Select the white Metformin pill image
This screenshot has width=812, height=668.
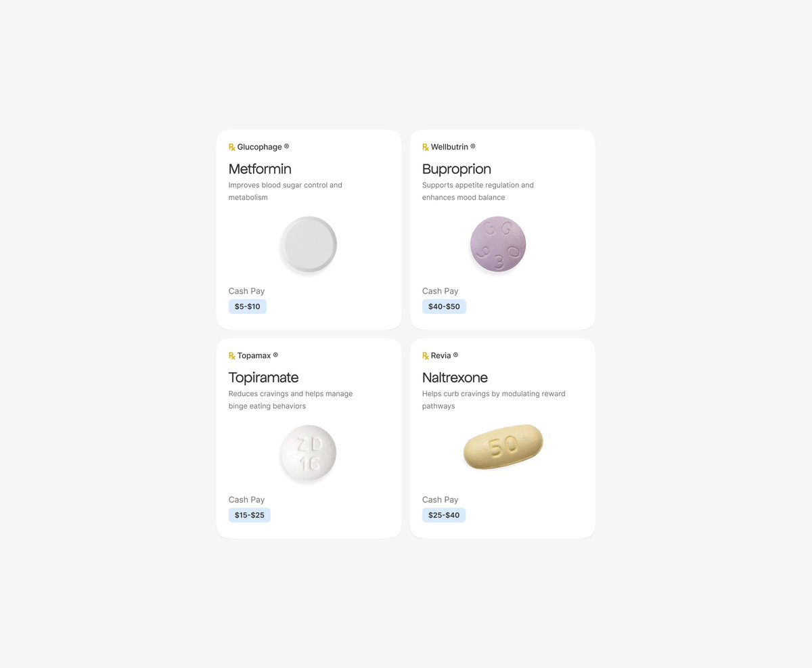point(309,244)
